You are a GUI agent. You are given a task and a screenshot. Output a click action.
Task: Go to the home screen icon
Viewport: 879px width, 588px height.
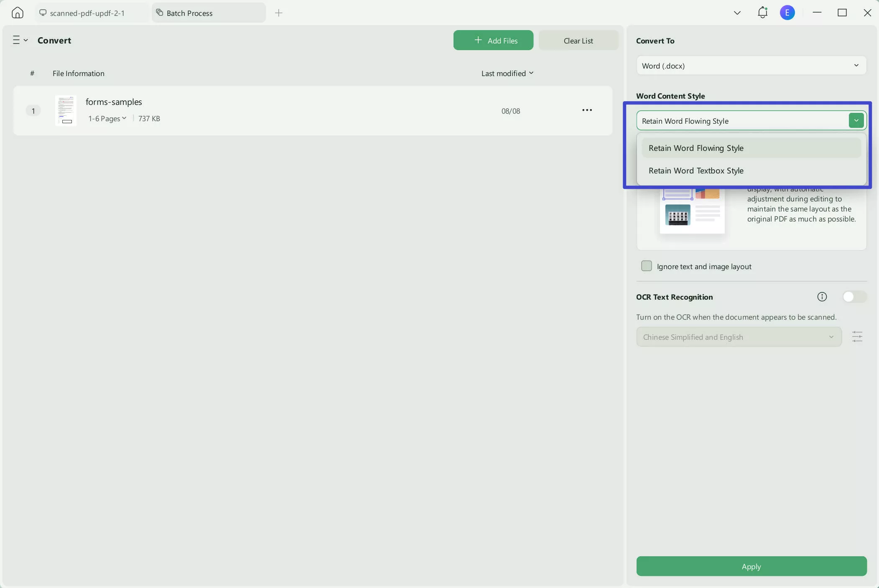[17, 13]
